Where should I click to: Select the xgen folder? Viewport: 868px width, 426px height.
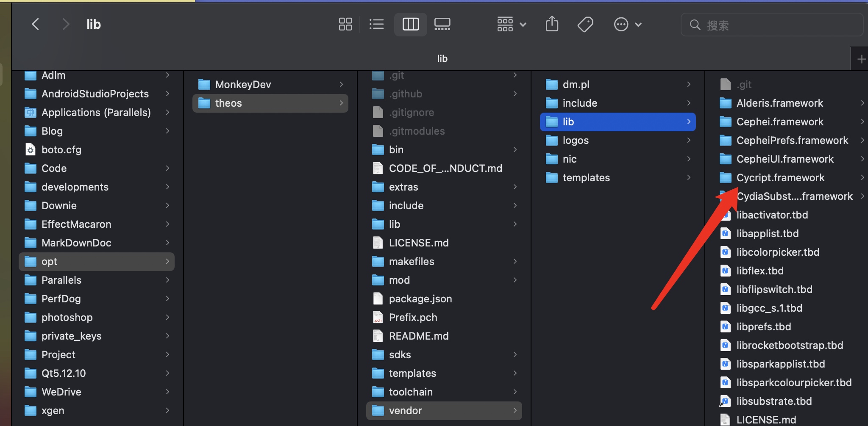[x=97, y=410]
